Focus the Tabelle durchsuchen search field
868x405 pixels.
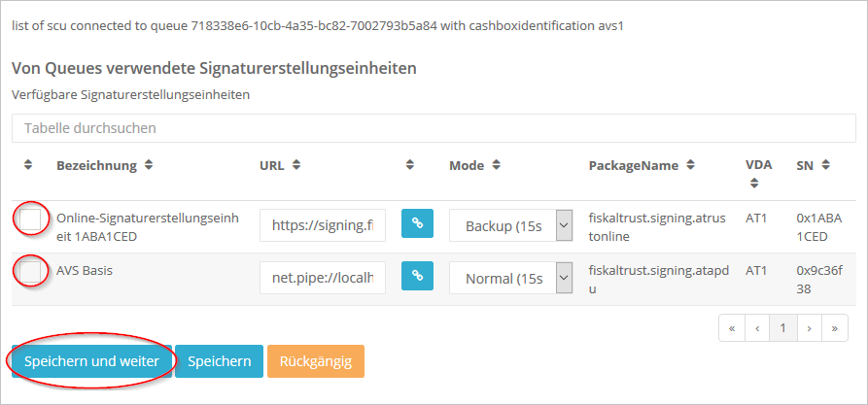(x=433, y=128)
